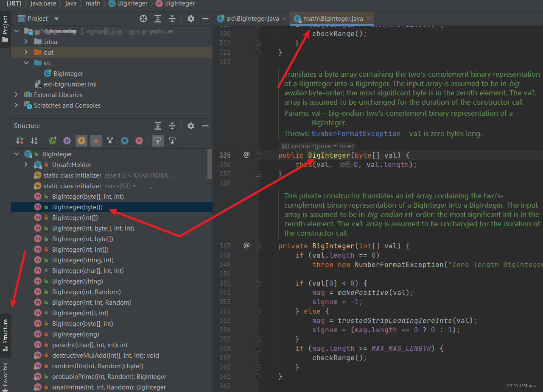Toggle sort alphabetically in Structure

point(34,141)
